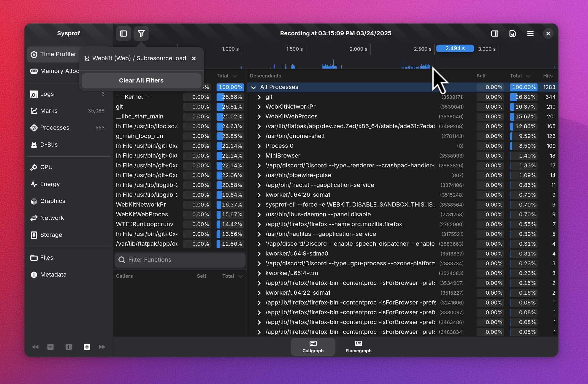This screenshot has width=588, height=384.
Task: Sort callers by Total column
Action: pyautogui.click(x=232, y=276)
